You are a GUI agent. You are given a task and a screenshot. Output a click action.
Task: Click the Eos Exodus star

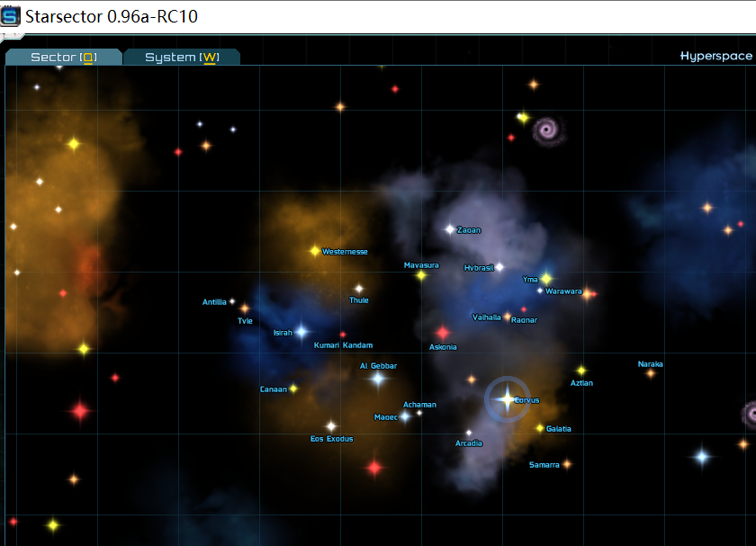pos(331,425)
